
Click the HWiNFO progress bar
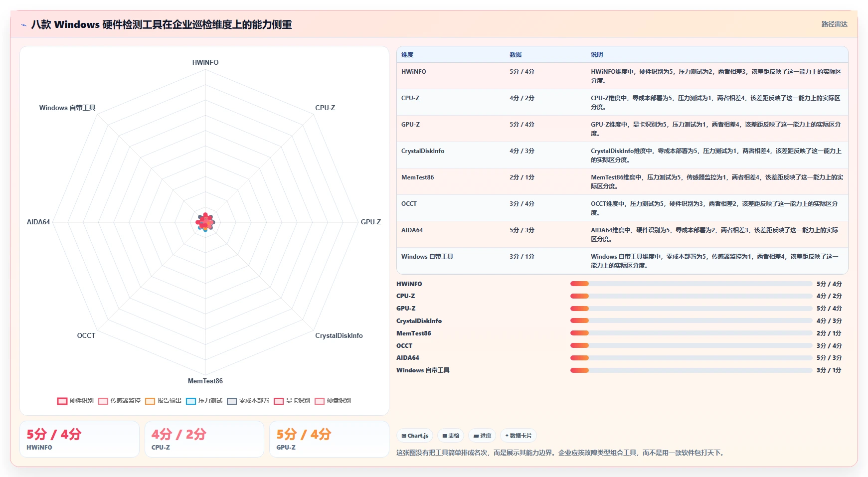(691, 284)
